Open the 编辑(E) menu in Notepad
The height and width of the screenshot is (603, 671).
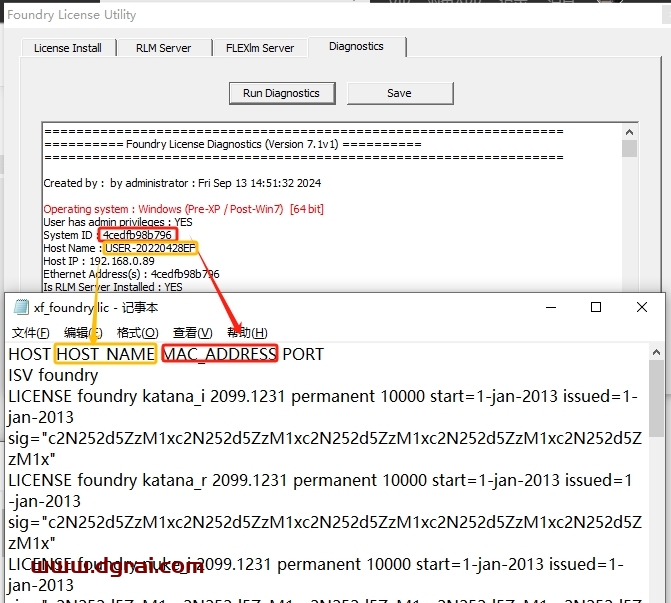pos(83,333)
